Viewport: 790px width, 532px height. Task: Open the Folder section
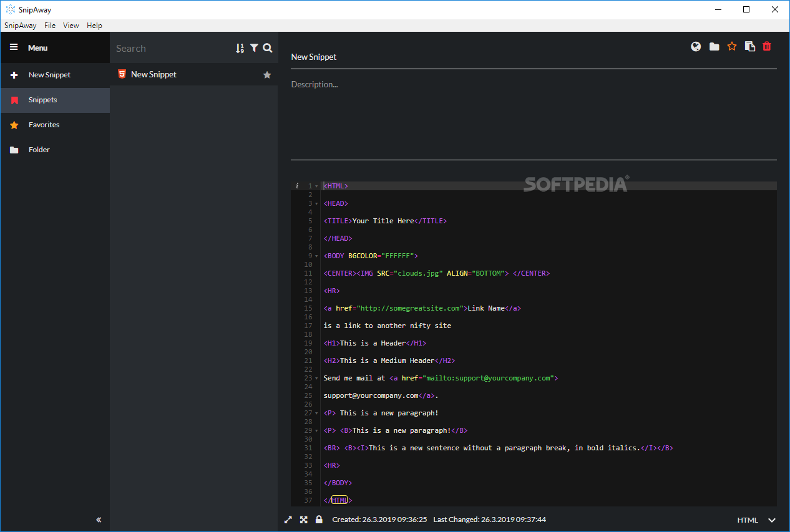point(55,150)
